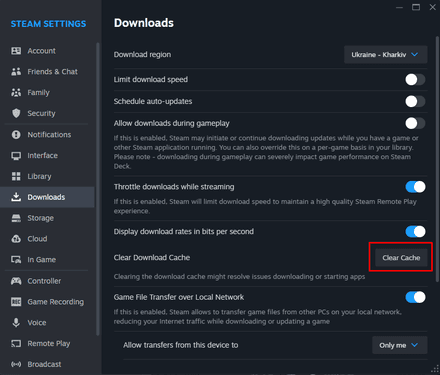Go to Voice settings label
Screen dimensions: 440x375
point(37,323)
